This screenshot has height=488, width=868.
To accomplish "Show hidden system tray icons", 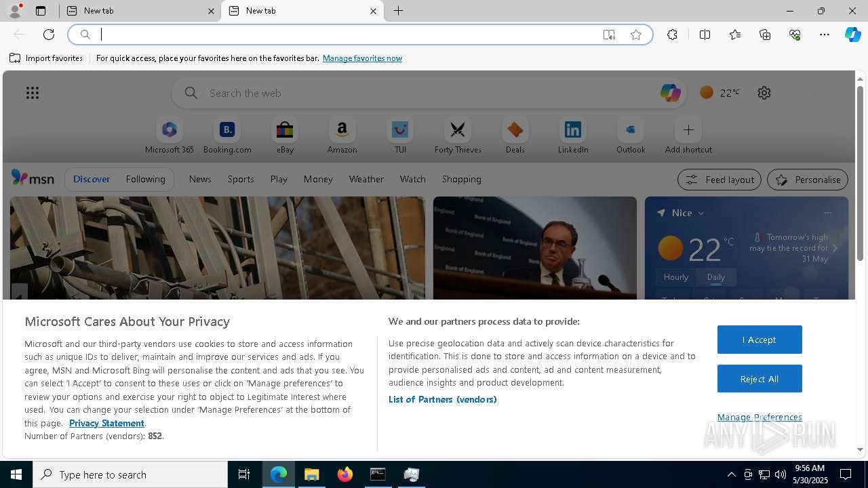I will tap(731, 474).
